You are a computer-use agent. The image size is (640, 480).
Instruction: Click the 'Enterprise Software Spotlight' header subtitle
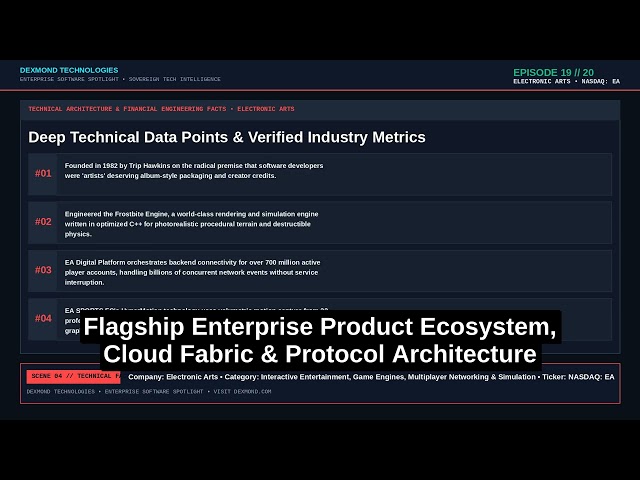120,79
